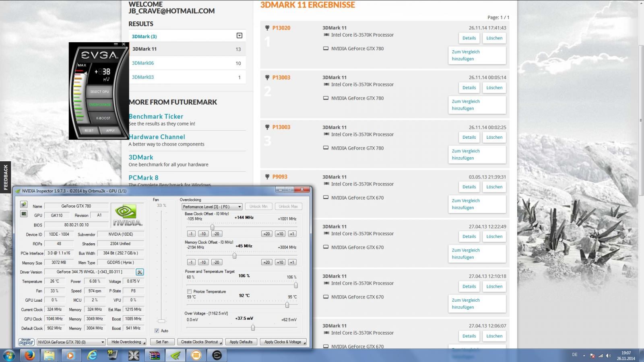Open the NVIDIA GeForce GTX 780 (0) GPU dropdown
This screenshot has height=362, width=644.
71,342
